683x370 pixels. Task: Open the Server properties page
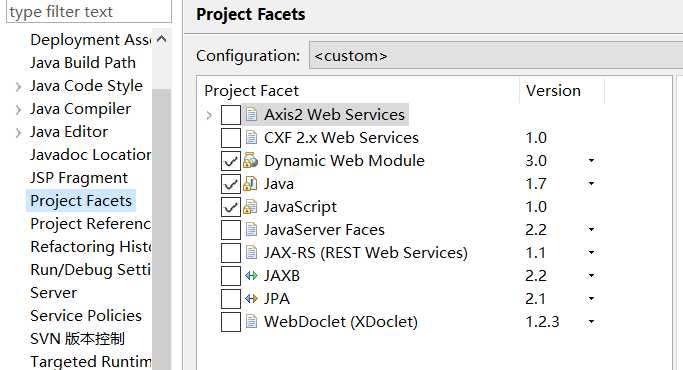click(x=54, y=293)
